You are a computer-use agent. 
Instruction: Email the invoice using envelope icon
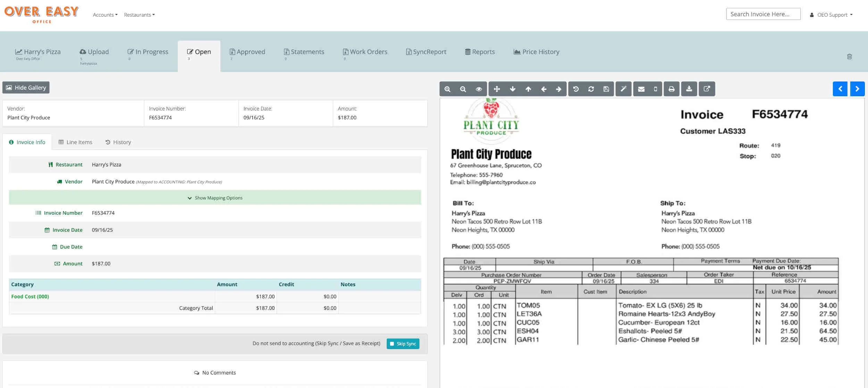pyautogui.click(x=641, y=89)
